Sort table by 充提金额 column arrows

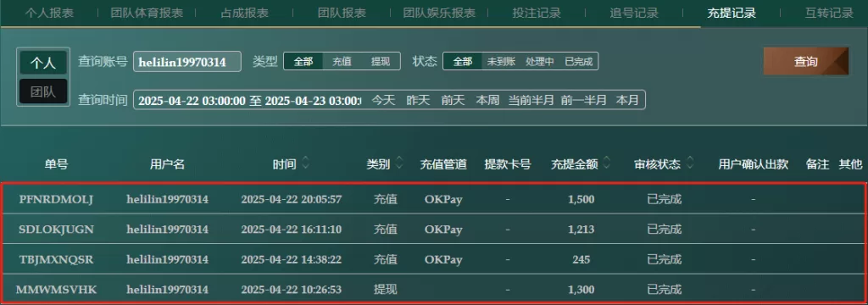607,164
